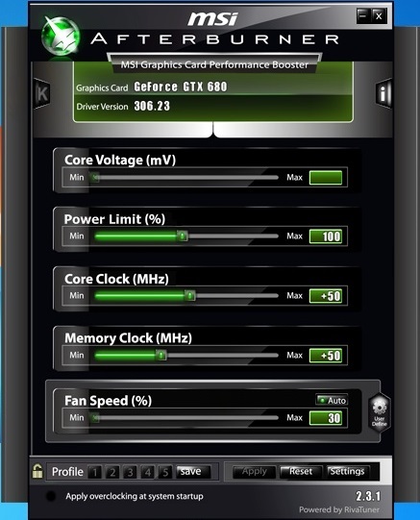Image resolution: width=420 pixels, height=520 pixels.
Task: Click the MSI Graphics Card Performance Booster banner
Action: [214, 64]
